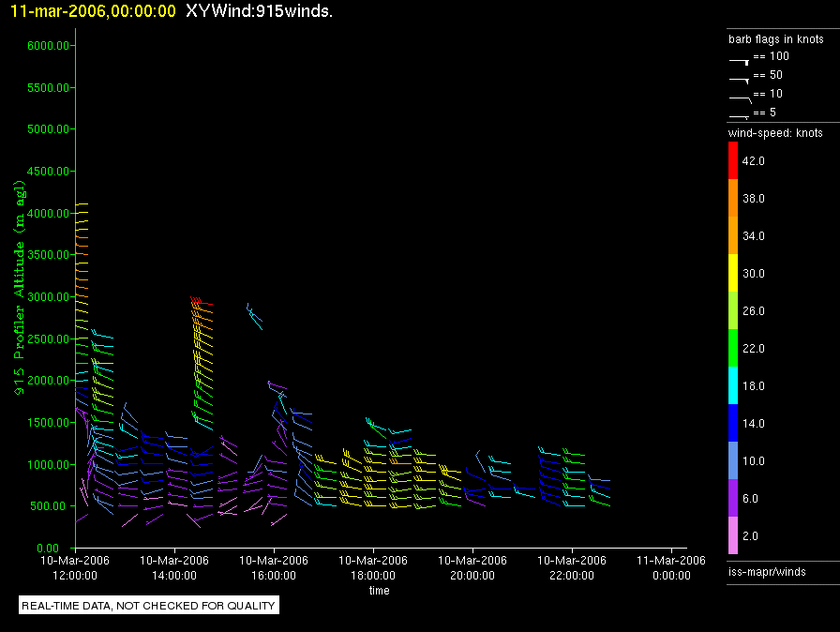This screenshot has height=632, width=840.
Task: Select the red 42.0 knots color swatch
Action: (x=733, y=160)
